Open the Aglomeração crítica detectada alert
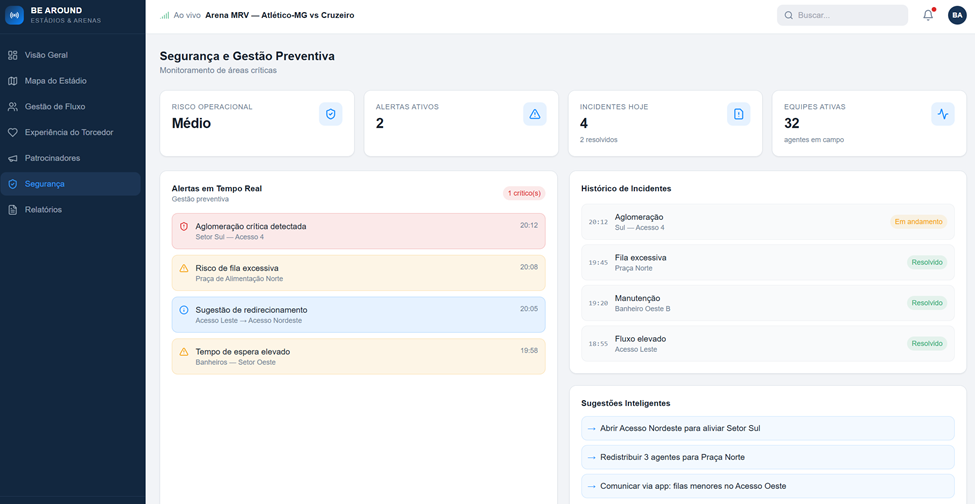 tap(359, 231)
